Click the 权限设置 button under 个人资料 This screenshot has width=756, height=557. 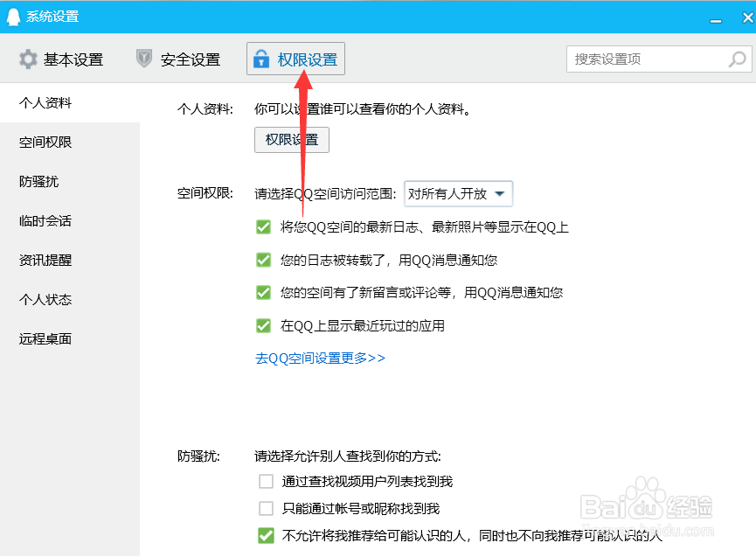coord(292,140)
